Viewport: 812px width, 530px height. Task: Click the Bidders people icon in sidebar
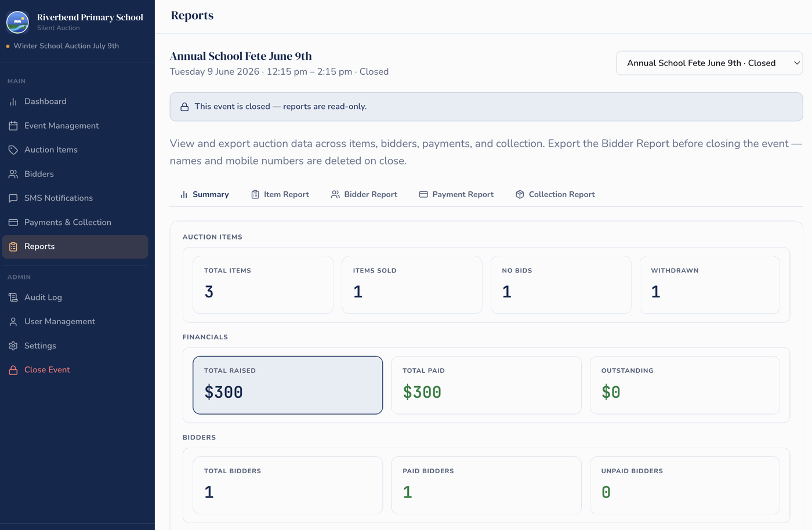(13, 174)
